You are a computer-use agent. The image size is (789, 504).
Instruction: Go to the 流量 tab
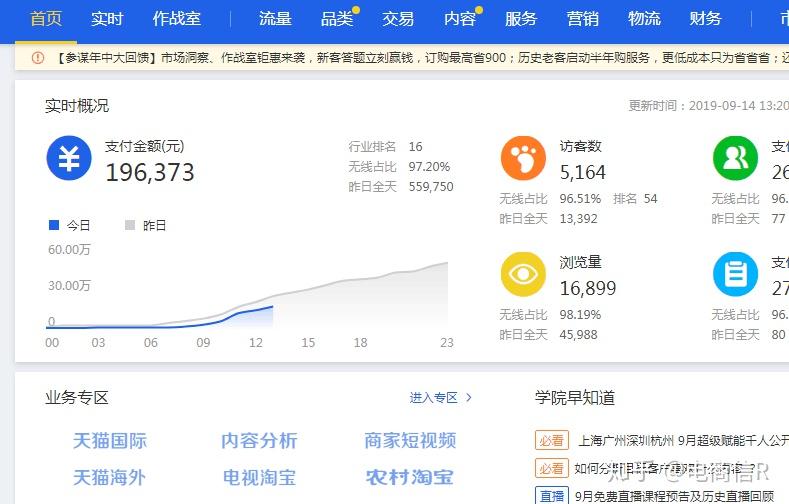pyautogui.click(x=275, y=19)
